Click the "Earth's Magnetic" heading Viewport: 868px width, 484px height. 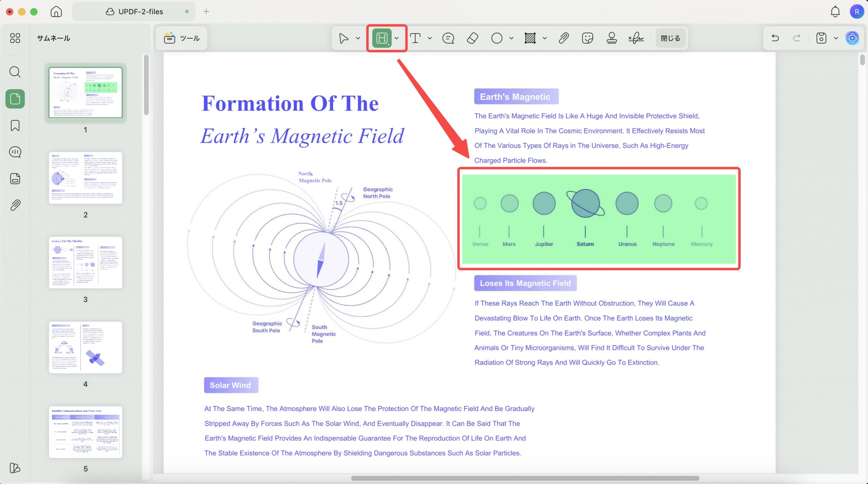[516, 97]
